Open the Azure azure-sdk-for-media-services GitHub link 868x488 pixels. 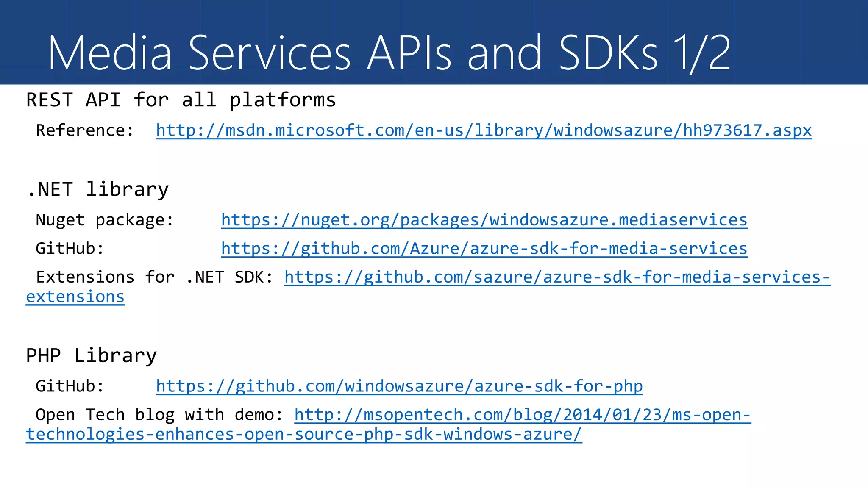coord(484,249)
